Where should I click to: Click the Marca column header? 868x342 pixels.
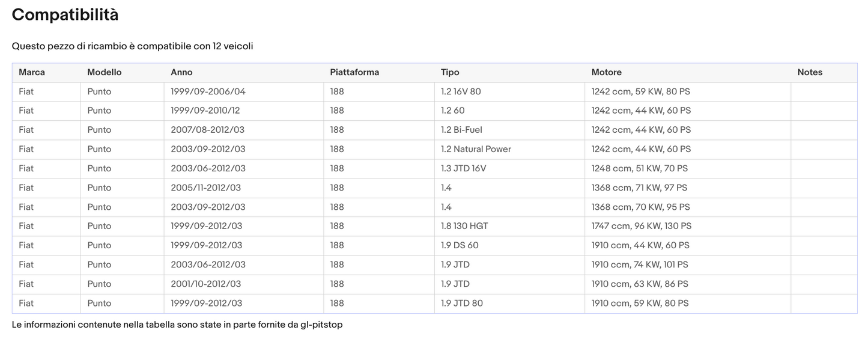click(x=32, y=72)
